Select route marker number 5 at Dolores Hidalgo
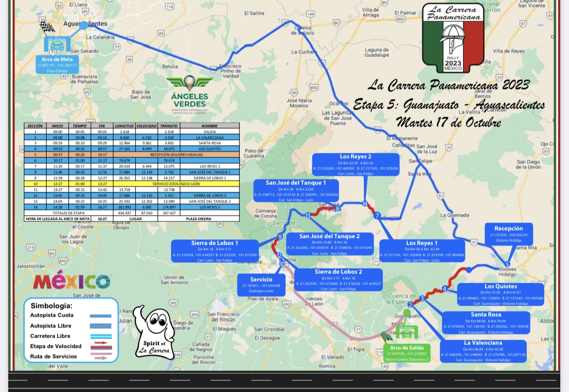569x392 pixels. (x=507, y=264)
